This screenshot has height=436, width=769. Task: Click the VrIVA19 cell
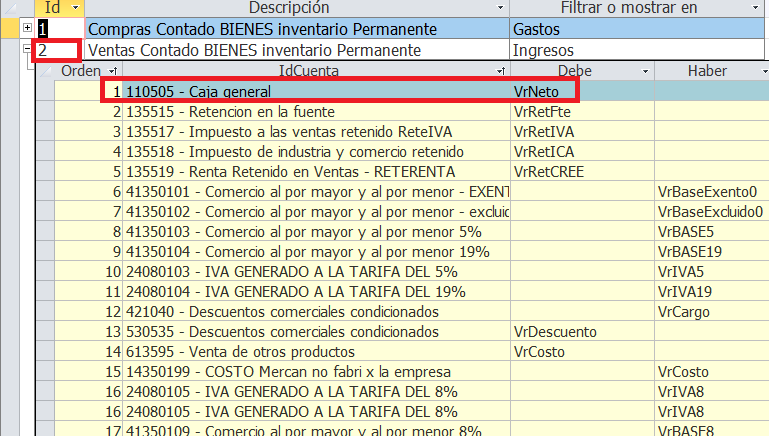(x=712, y=291)
